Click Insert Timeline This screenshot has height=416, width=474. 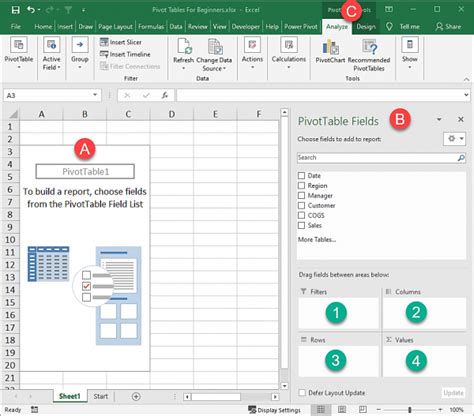click(x=125, y=54)
